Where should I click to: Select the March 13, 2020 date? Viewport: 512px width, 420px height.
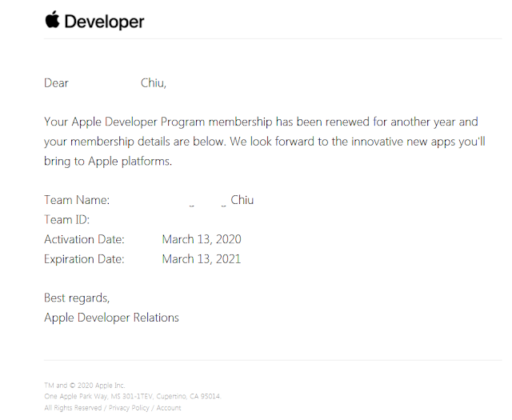coord(202,239)
